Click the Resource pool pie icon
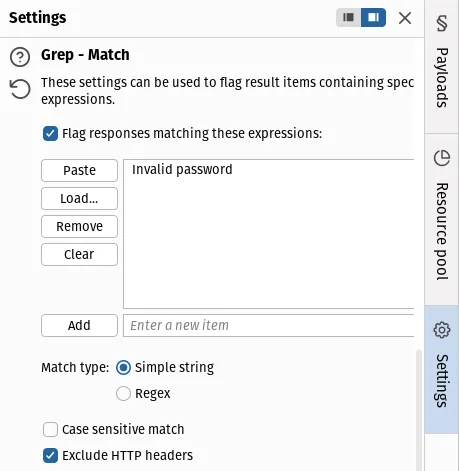 point(442,158)
